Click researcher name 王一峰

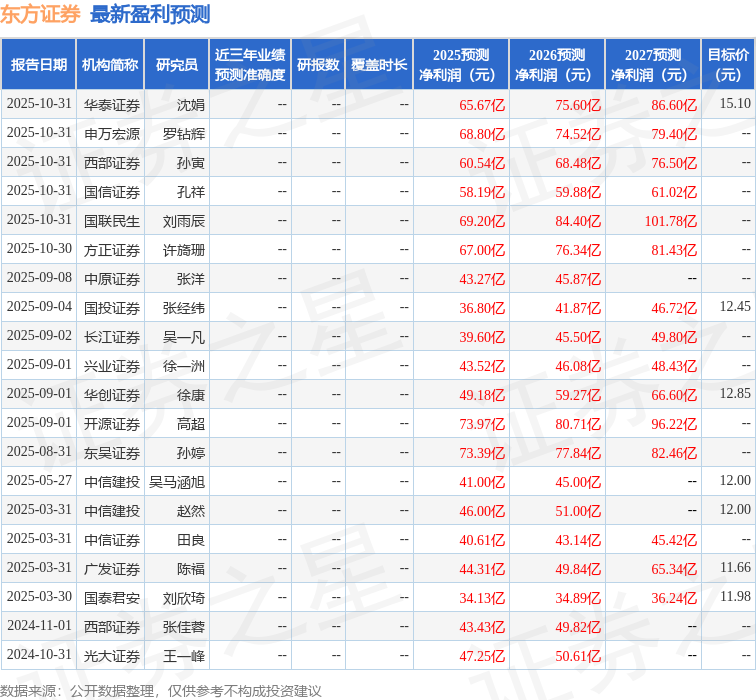pos(184,656)
